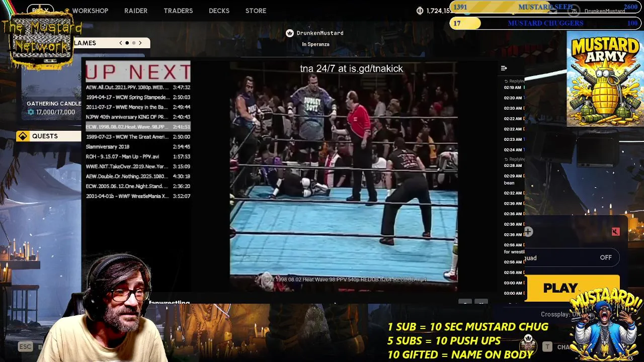Image resolution: width=644 pixels, height=362 pixels.
Task: Open the Decks tab
Action: click(219, 11)
